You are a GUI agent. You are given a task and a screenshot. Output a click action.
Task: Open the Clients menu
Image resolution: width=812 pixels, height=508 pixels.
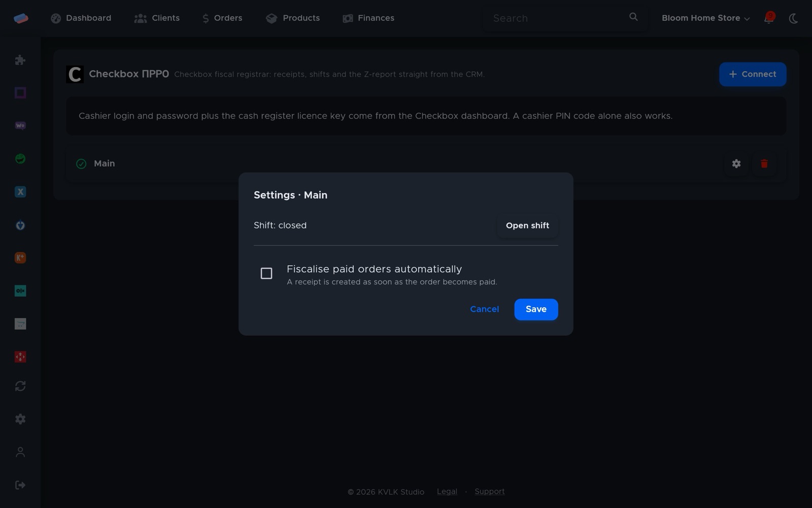coord(157,18)
